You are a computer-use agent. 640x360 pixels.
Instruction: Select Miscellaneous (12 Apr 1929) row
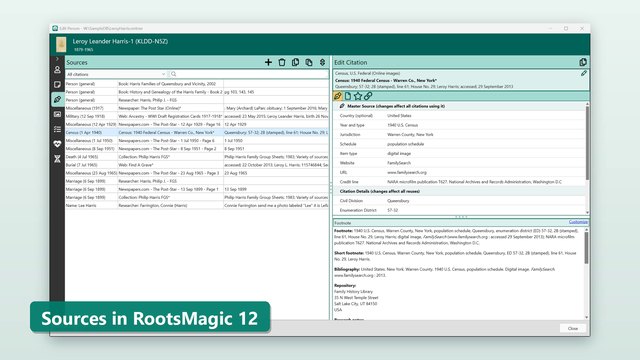(197, 124)
